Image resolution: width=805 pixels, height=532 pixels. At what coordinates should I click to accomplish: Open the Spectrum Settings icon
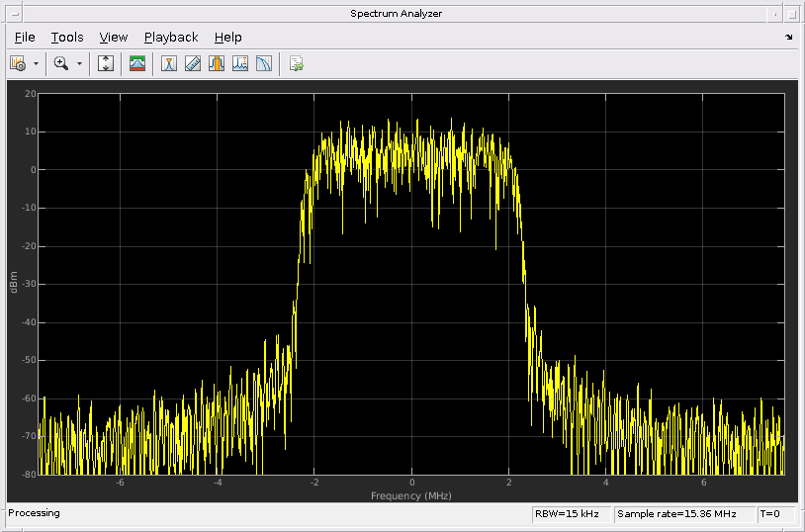[137, 63]
